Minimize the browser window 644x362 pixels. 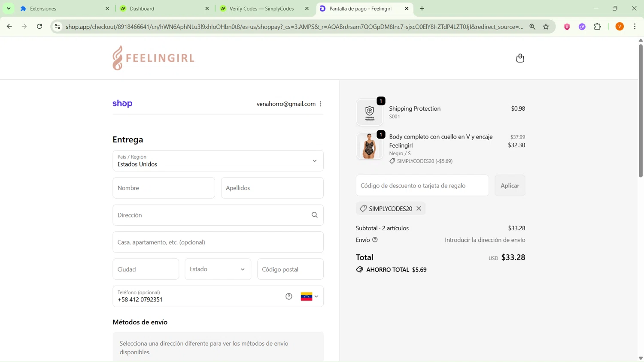pos(596,9)
